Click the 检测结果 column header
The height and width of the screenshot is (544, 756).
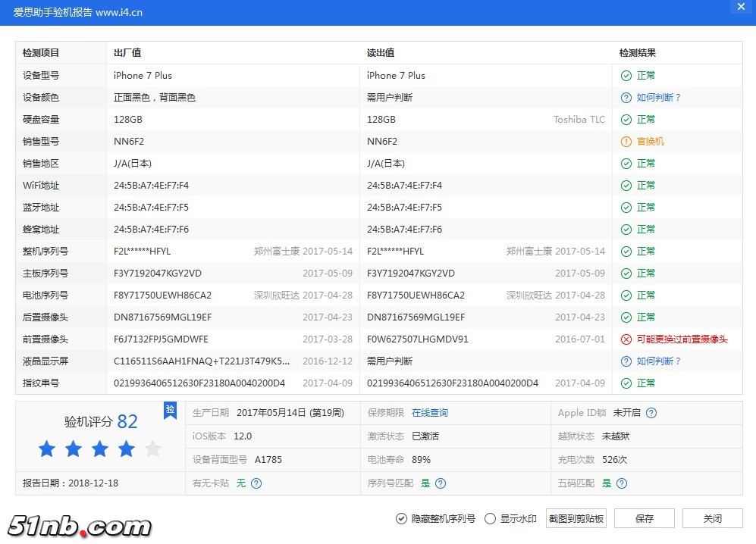coord(637,53)
